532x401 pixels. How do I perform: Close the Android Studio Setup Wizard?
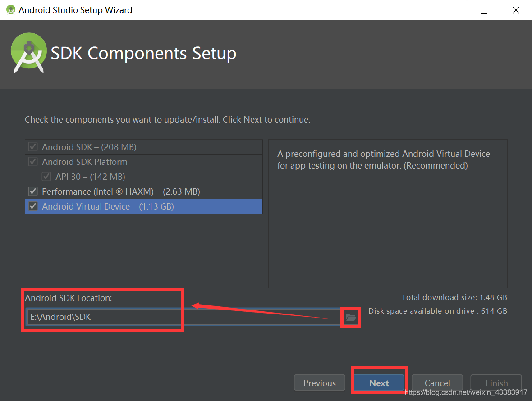pyautogui.click(x=516, y=10)
